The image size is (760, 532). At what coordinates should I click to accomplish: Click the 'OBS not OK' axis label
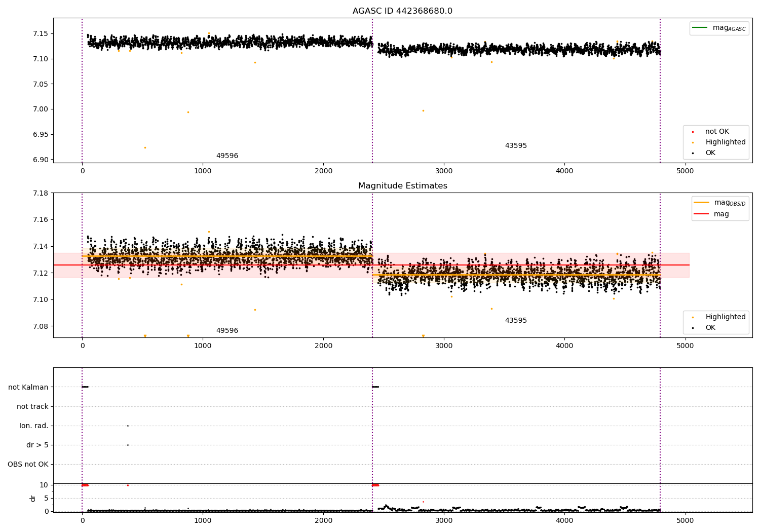point(28,464)
